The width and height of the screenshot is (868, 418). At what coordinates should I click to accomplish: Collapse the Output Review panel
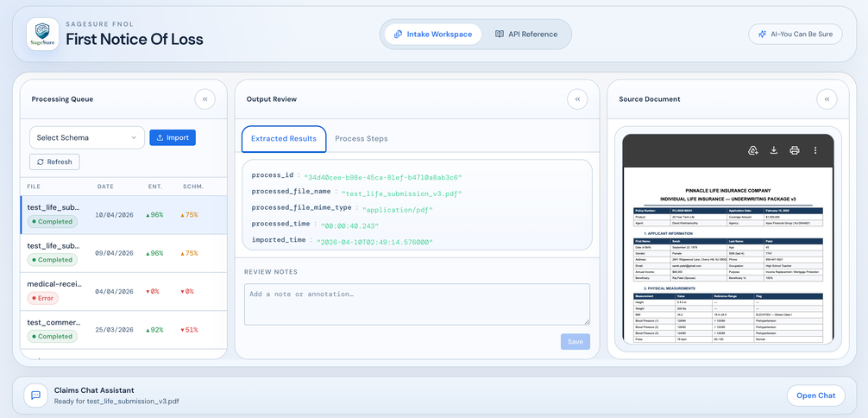coord(577,99)
